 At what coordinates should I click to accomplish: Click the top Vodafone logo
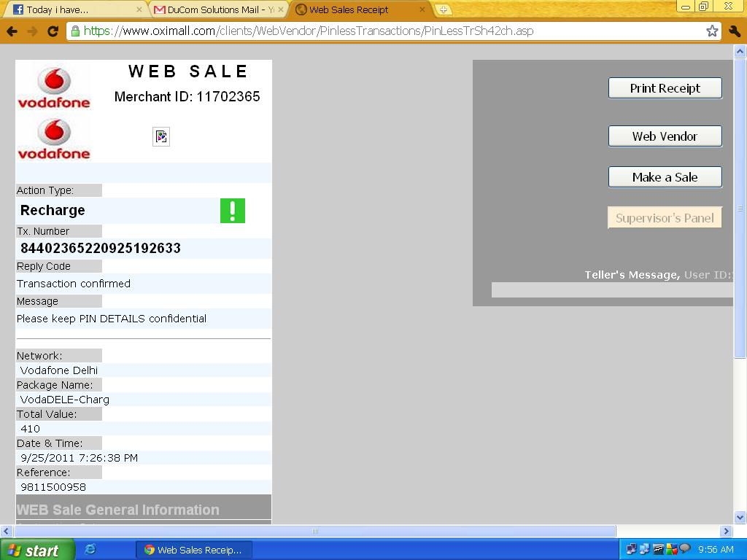54,88
